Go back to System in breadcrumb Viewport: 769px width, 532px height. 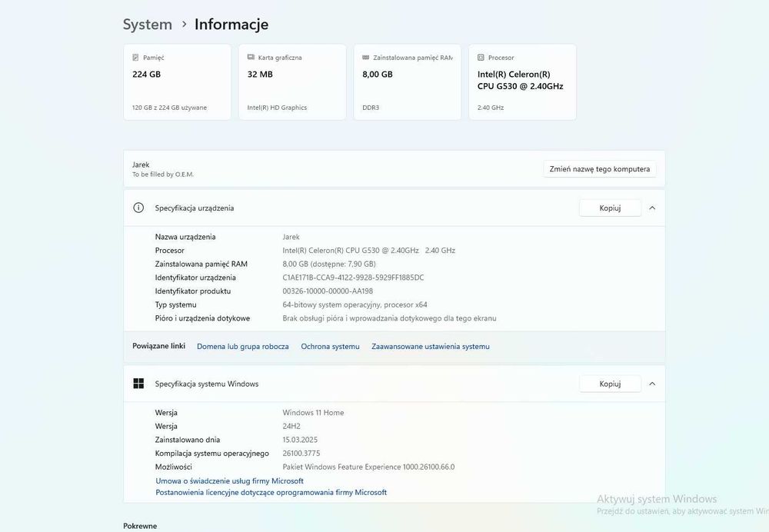click(148, 25)
